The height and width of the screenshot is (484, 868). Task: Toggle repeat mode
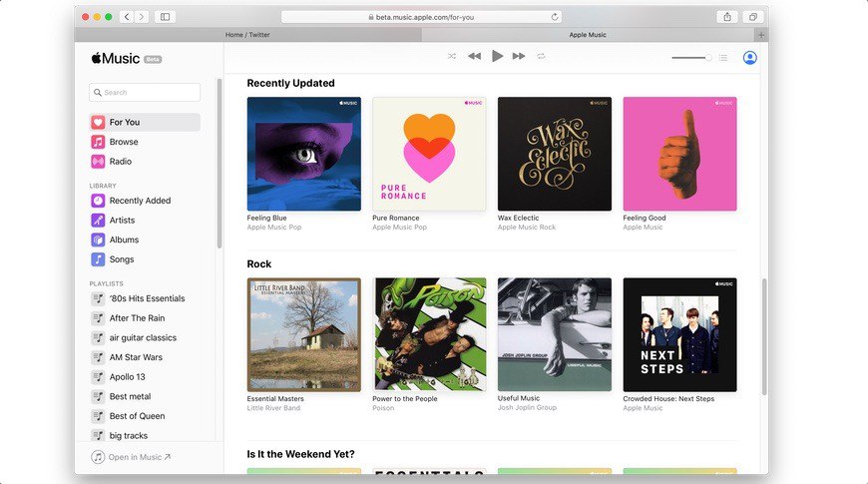541,56
